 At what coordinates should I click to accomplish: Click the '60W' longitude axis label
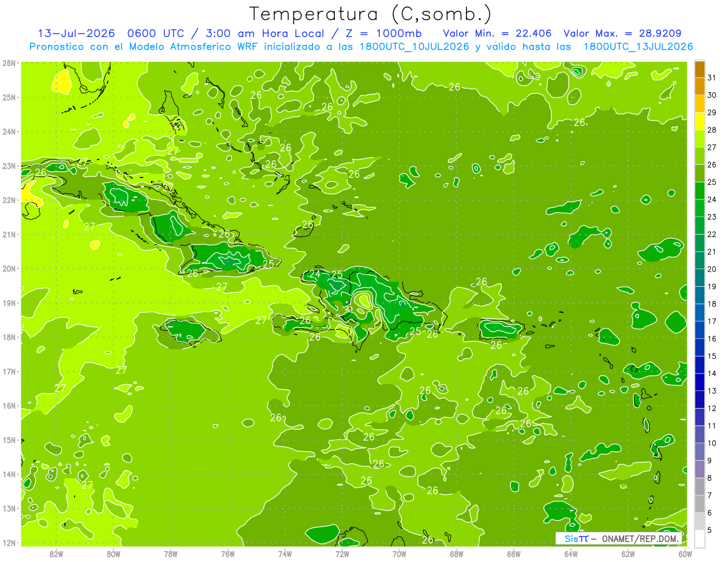tap(685, 554)
